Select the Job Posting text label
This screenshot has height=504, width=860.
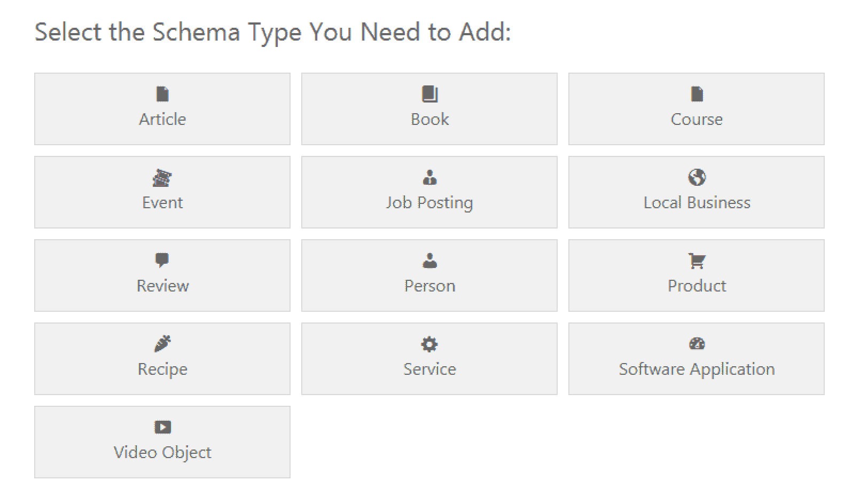tap(429, 203)
